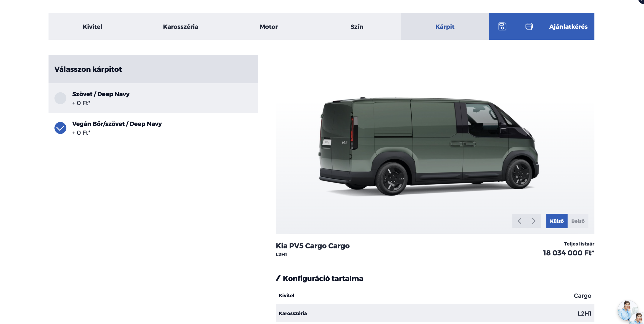Click the Kivitel Cargo summary row
644x324 pixels.
[435, 296]
